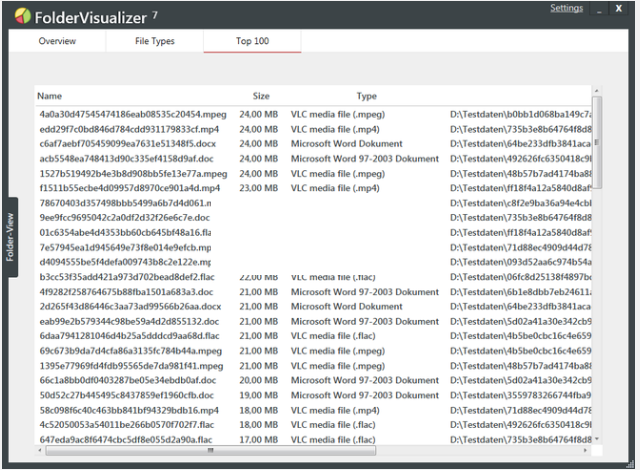Open the File Types tab
Viewport: 640px width, 470px height.
click(154, 41)
